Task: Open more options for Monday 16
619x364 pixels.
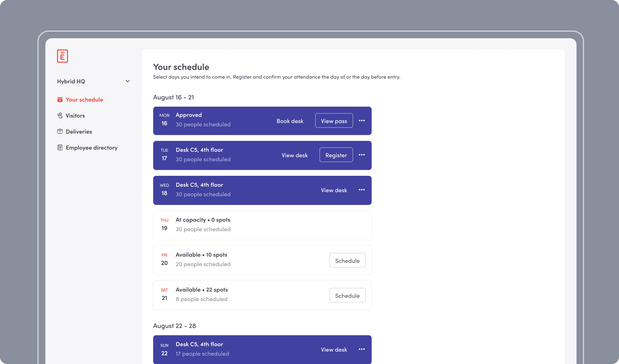Action: (362, 121)
